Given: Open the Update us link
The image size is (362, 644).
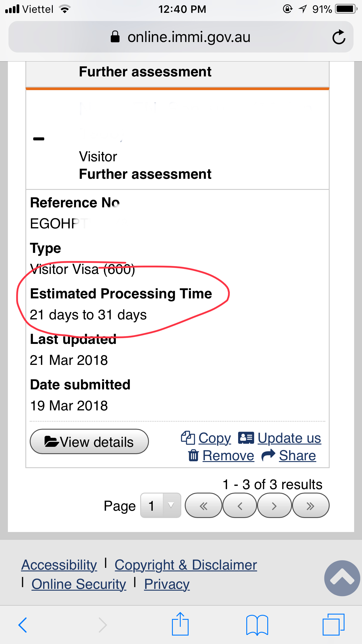Looking at the screenshot, I should [x=280, y=438].
